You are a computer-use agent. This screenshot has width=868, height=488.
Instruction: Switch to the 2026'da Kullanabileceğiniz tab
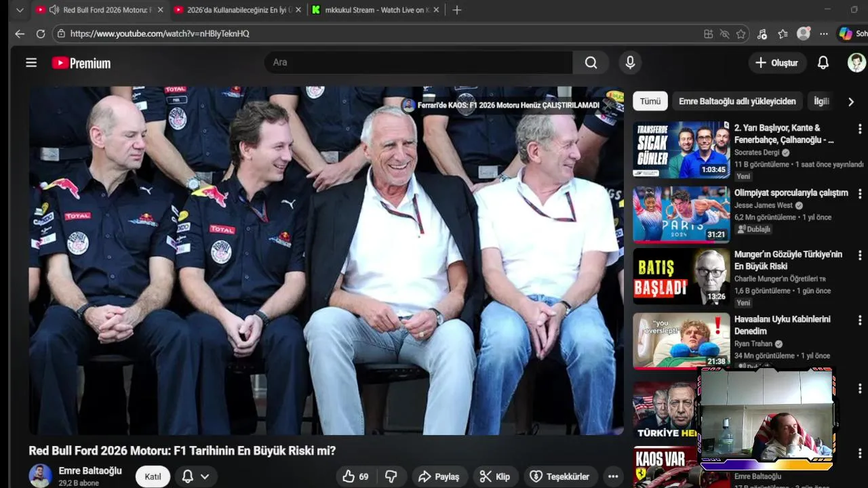point(236,9)
